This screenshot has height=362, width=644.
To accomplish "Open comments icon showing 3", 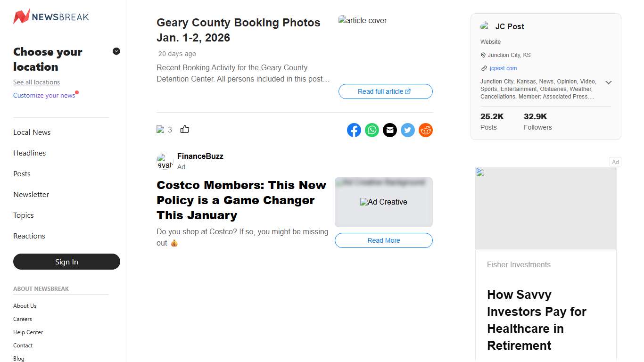I will coord(164,130).
